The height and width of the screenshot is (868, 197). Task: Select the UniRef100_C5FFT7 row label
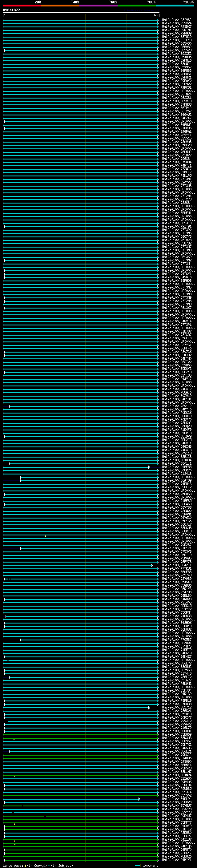point(177,822)
